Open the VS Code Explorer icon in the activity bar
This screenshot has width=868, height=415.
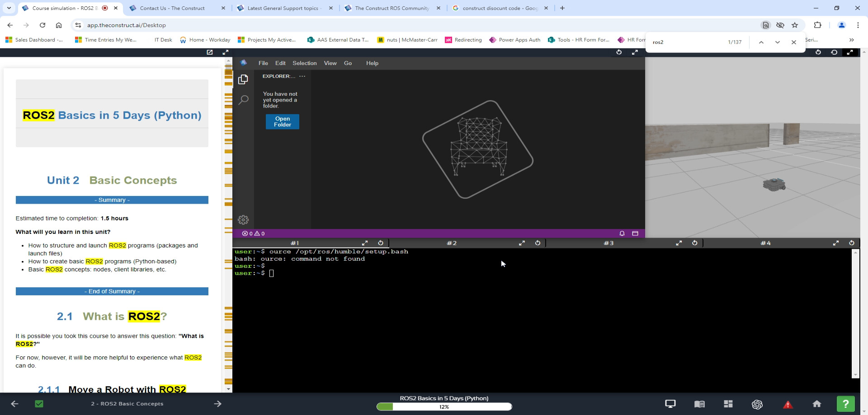243,79
